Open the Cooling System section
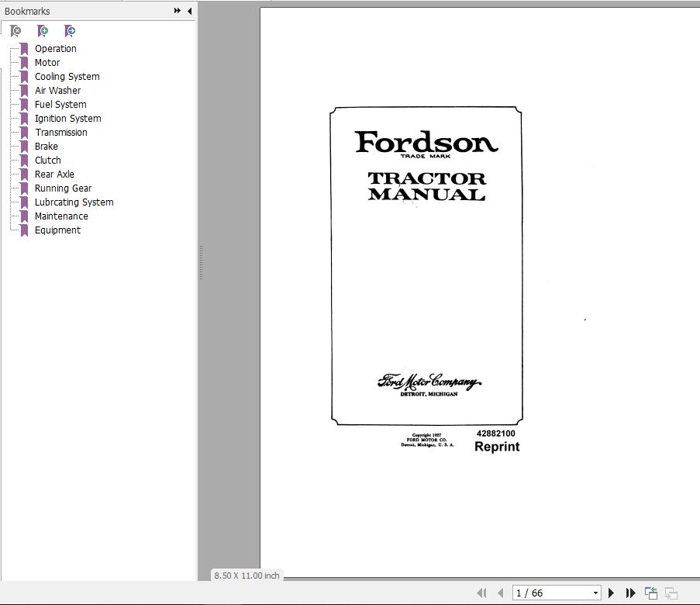700x605 pixels. point(67,76)
